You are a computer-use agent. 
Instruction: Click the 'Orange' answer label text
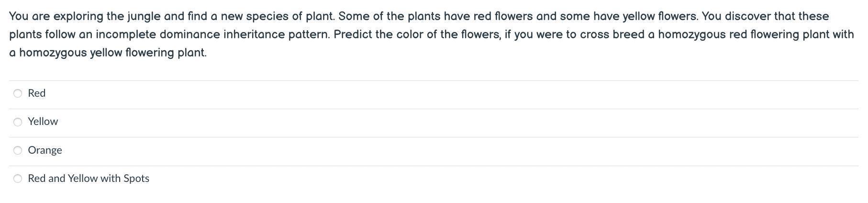pos(45,150)
